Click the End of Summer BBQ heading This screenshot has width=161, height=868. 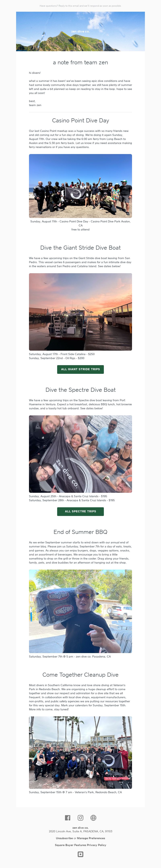pos(80,532)
